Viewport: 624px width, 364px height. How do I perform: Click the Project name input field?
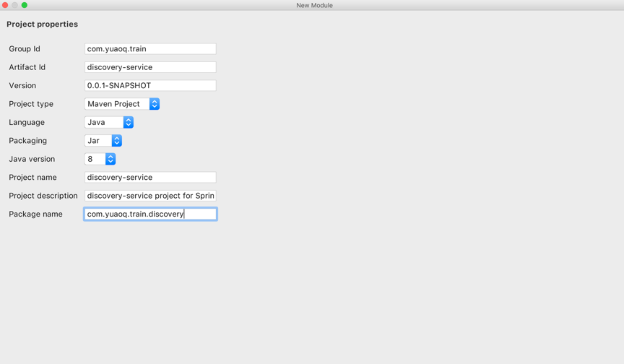pyautogui.click(x=150, y=177)
